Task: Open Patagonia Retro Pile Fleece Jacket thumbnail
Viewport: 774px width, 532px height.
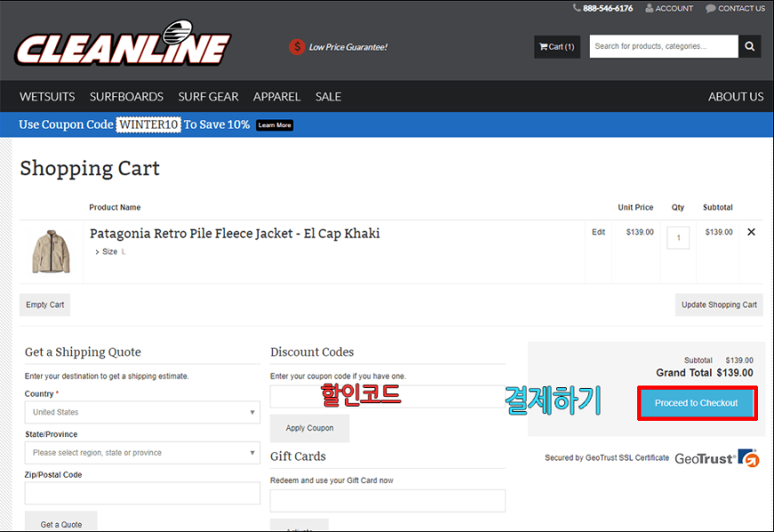Action: coord(51,252)
